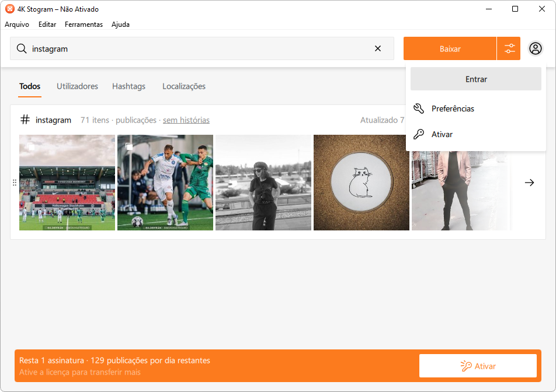Screen dimensions: 556x392
Task: Switch to the Hashtags tab
Action: coord(128,86)
